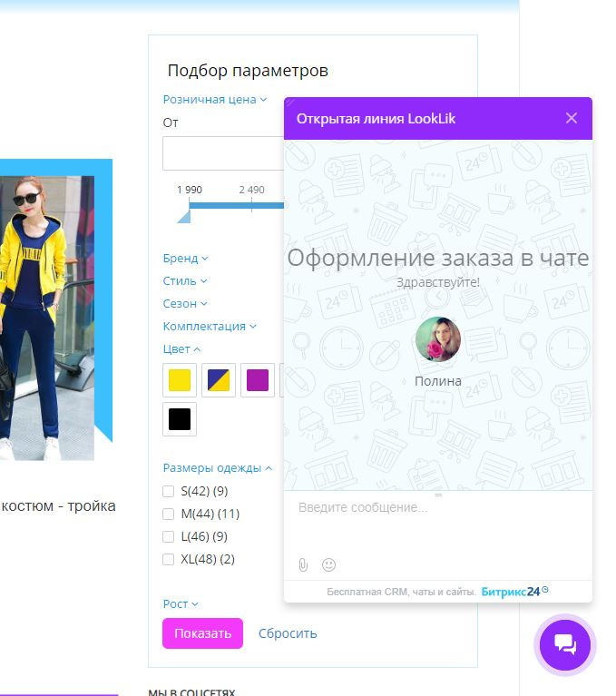Select the black color swatch

180,419
